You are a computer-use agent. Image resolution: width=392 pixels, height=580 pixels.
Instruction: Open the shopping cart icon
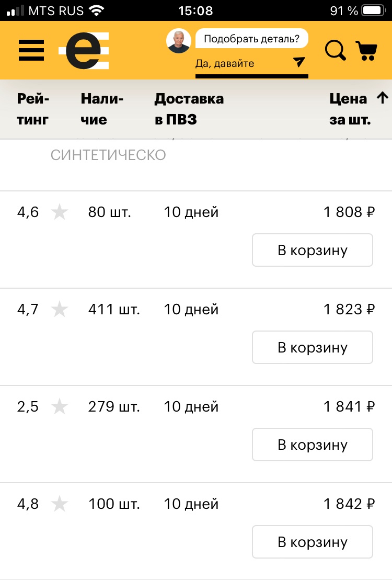point(366,50)
